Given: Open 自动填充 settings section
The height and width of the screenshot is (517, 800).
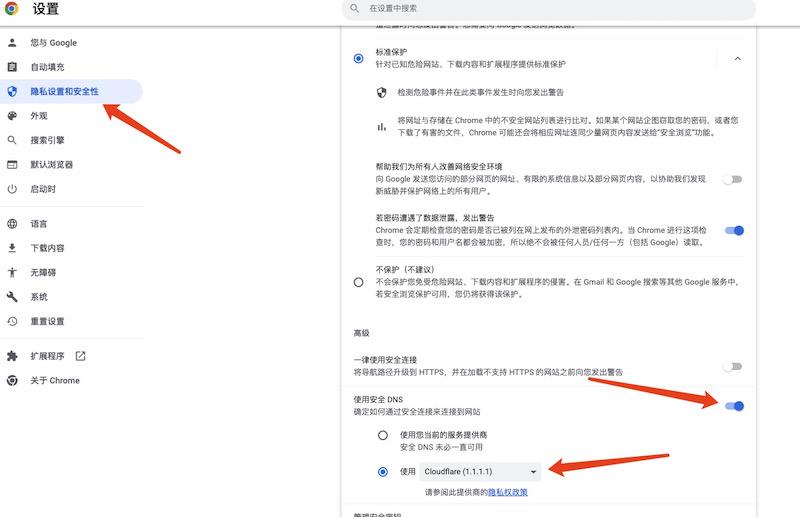Looking at the screenshot, I should (x=71, y=67).
